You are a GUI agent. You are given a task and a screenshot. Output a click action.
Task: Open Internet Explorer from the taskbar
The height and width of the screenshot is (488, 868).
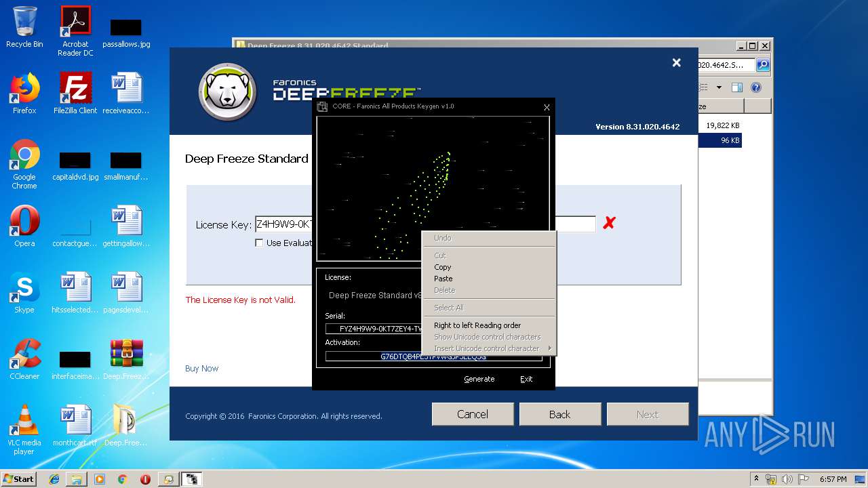pyautogui.click(x=54, y=479)
